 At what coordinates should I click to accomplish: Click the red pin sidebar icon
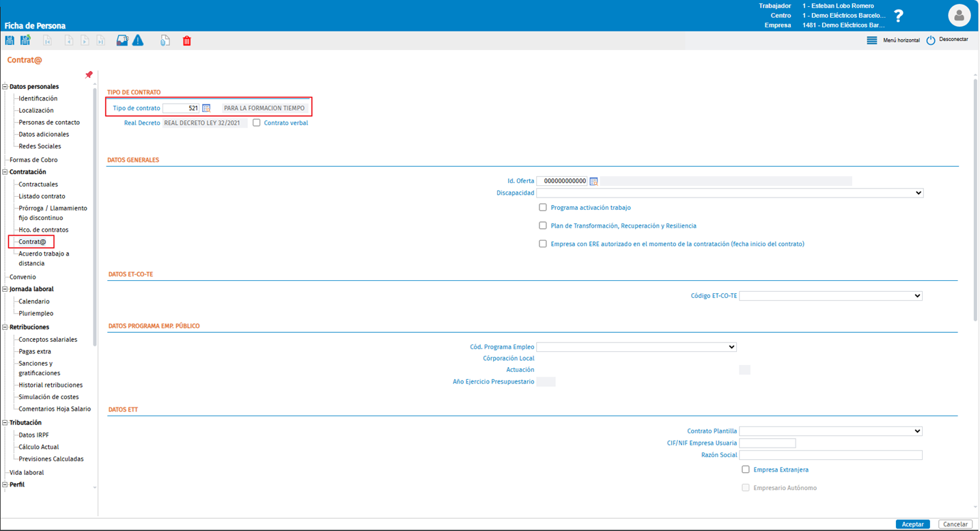pos(89,74)
